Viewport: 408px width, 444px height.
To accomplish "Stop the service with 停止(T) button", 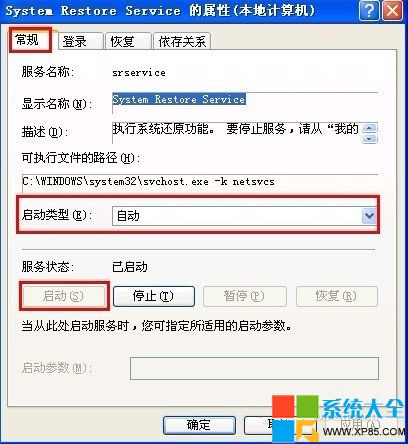I will [154, 296].
